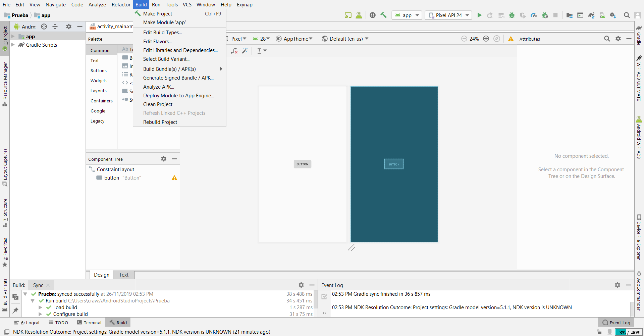
Task: Click the memory indicator in status bar
Action: (x=629, y=332)
